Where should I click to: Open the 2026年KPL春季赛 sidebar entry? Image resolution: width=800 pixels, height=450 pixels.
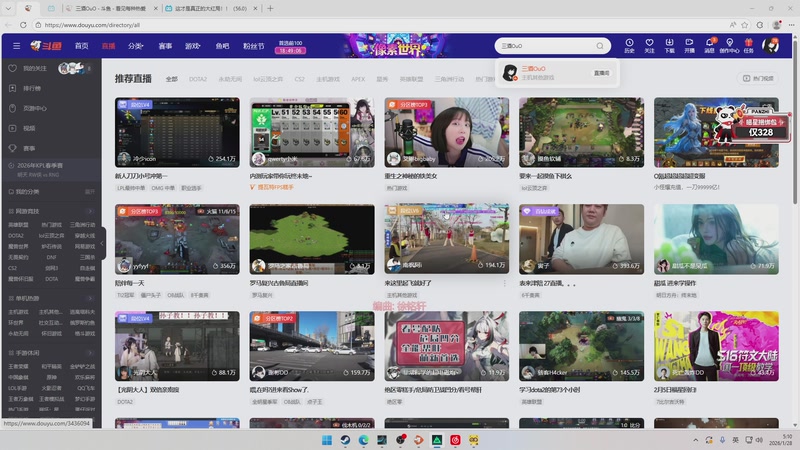click(51, 169)
